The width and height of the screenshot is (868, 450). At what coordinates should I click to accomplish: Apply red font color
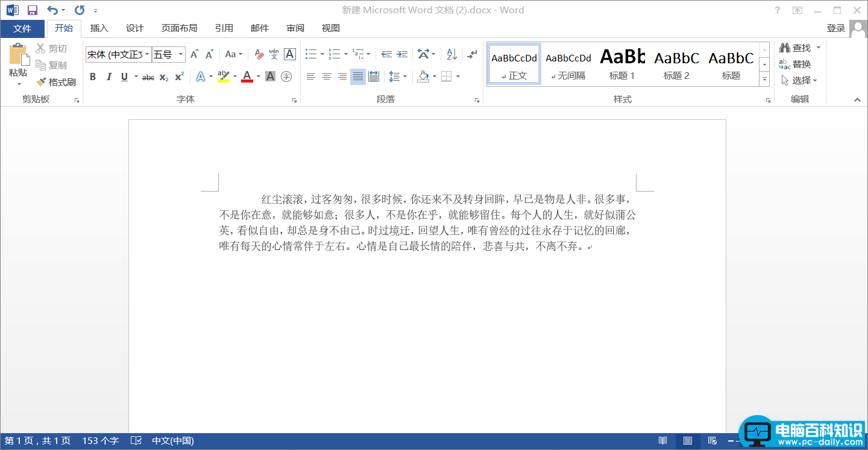[x=247, y=77]
